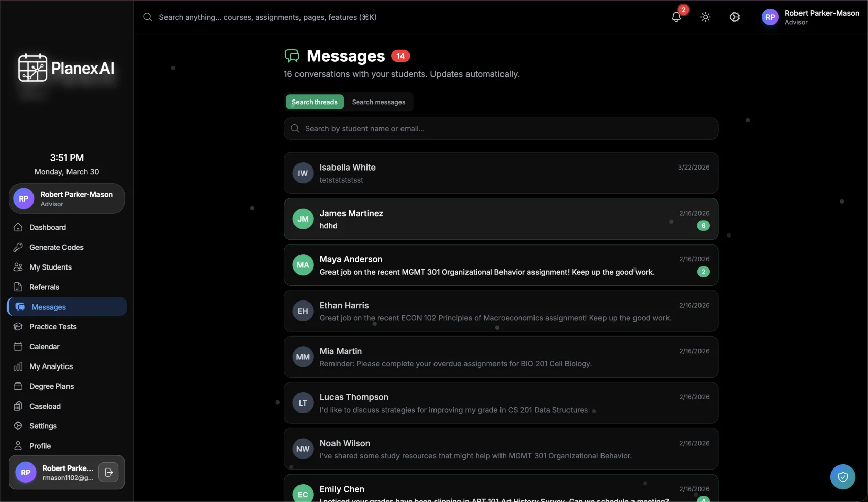Open Degree Plans in sidebar

[67, 386]
